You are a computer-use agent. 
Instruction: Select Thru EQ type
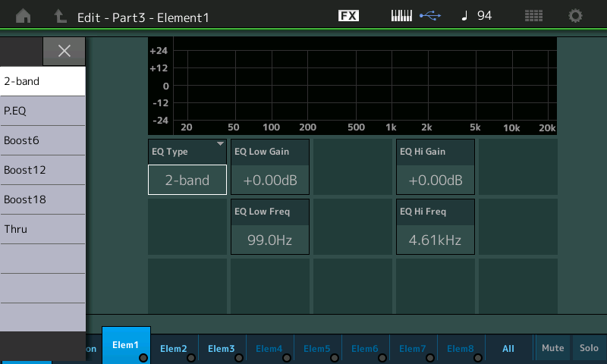click(x=42, y=229)
